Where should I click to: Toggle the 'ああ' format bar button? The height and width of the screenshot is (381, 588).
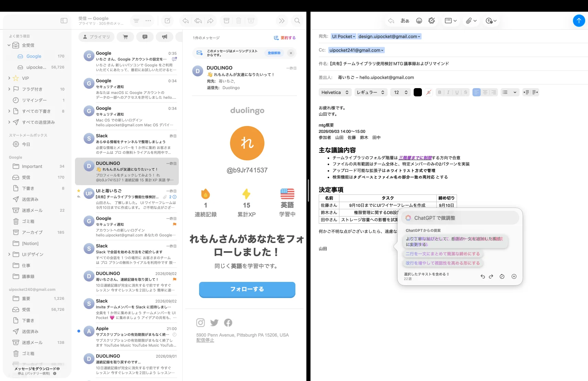tap(405, 21)
